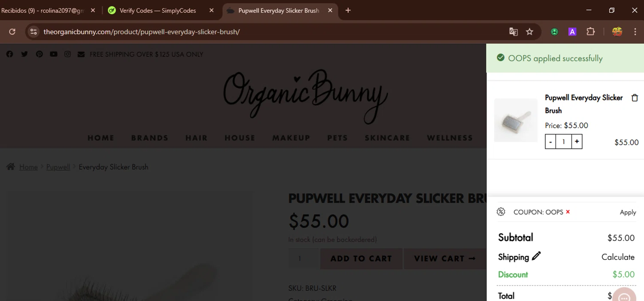Reload the page with the refresh icon

click(12, 31)
